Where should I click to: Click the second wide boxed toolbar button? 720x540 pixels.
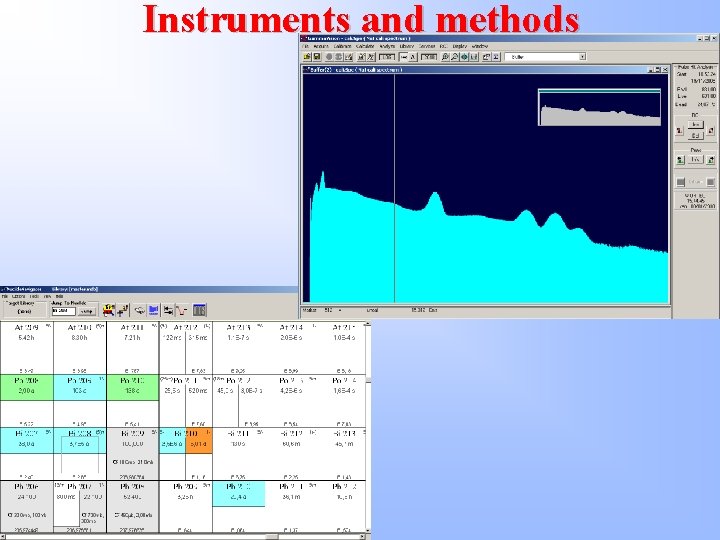tap(429, 57)
